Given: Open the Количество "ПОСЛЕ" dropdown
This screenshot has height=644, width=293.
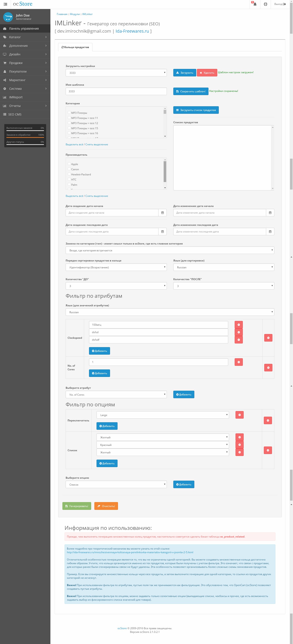Looking at the screenshot, I should [224, 286].
